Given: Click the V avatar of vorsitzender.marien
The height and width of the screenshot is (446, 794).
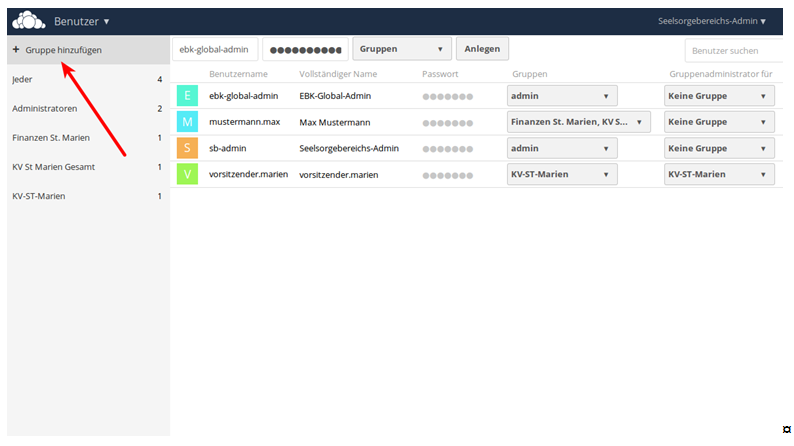Looking at the screenshot, I should click(x=187, y=174).
